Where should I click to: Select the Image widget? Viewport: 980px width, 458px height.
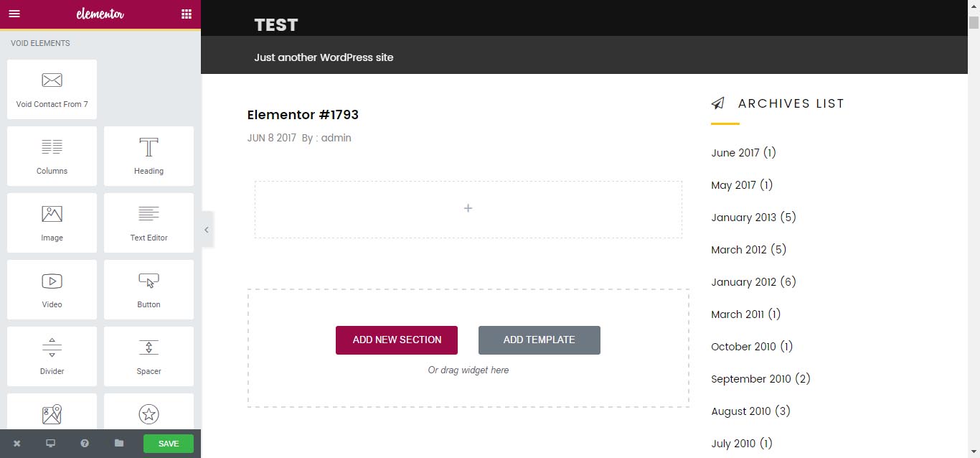tap(52, 223)
